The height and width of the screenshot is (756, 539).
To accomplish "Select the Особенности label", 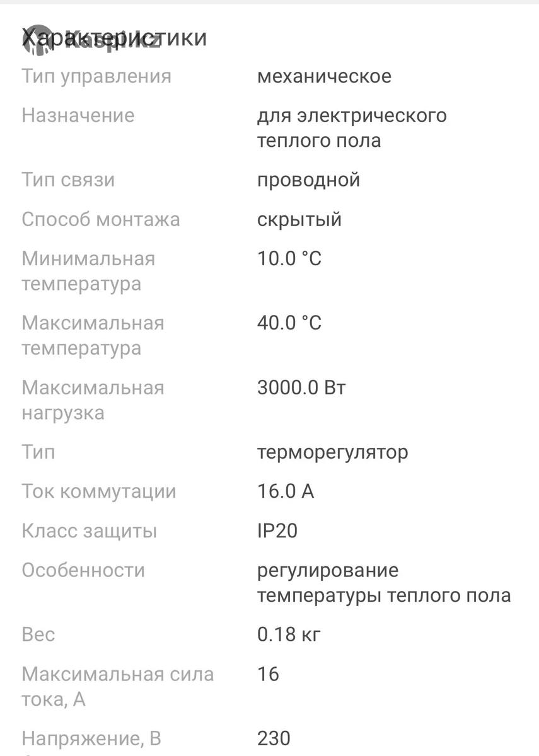I will pyautogui.click(x=83, y=570).
